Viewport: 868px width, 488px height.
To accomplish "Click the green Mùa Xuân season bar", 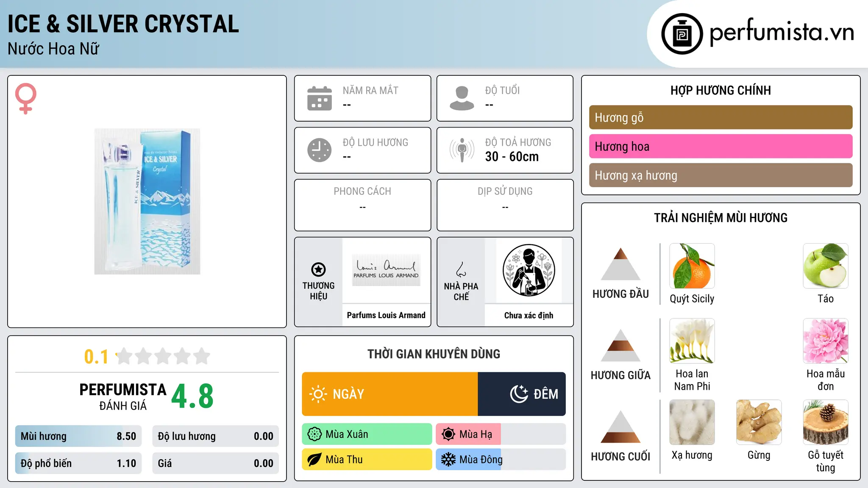I will tap(367, 434).
